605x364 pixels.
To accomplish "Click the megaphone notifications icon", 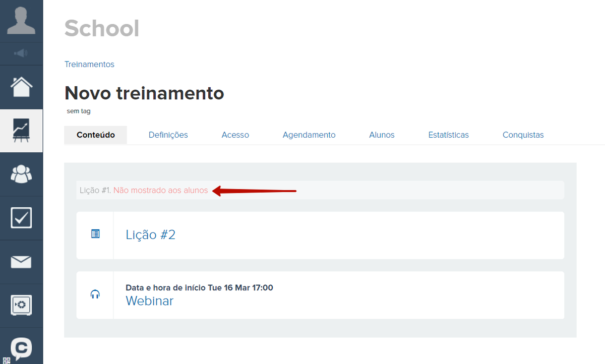I will pos(21,53).
